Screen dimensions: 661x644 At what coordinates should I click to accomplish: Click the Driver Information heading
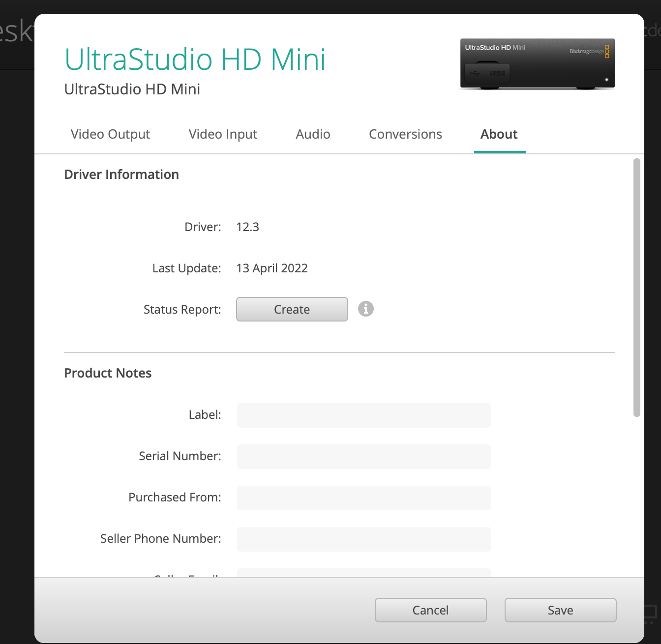click(121, 175)
